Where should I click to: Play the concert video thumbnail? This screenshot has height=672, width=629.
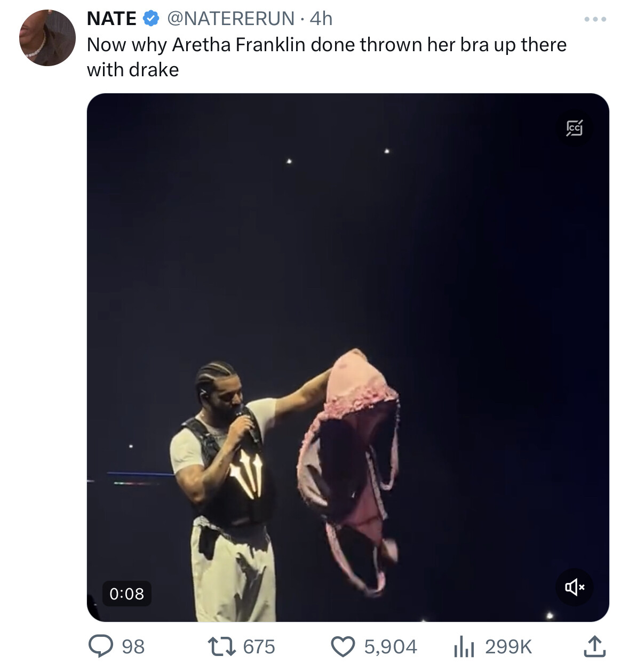click(348, 357)
